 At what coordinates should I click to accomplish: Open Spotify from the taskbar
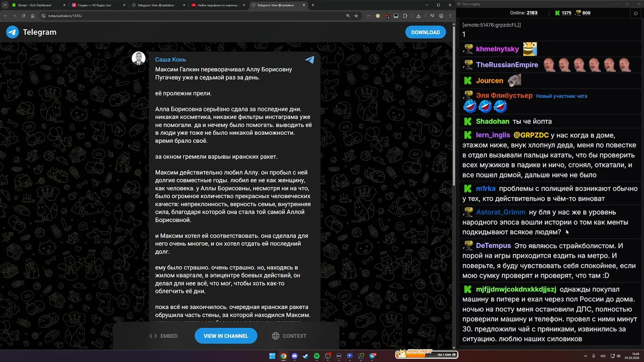pyautogui.click(x=316, y=356)
